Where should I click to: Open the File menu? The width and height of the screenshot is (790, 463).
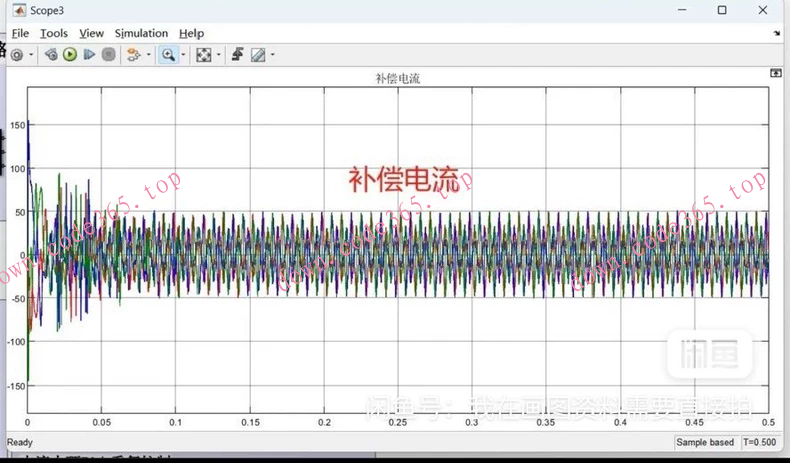(x=20, y=33)
